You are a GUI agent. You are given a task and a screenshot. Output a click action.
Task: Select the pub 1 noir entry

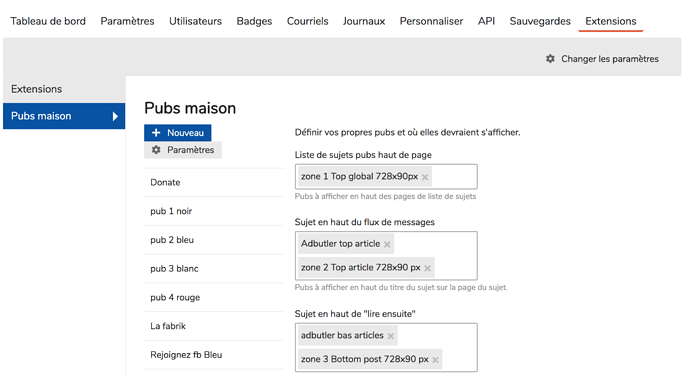click(x=214, y=211)
